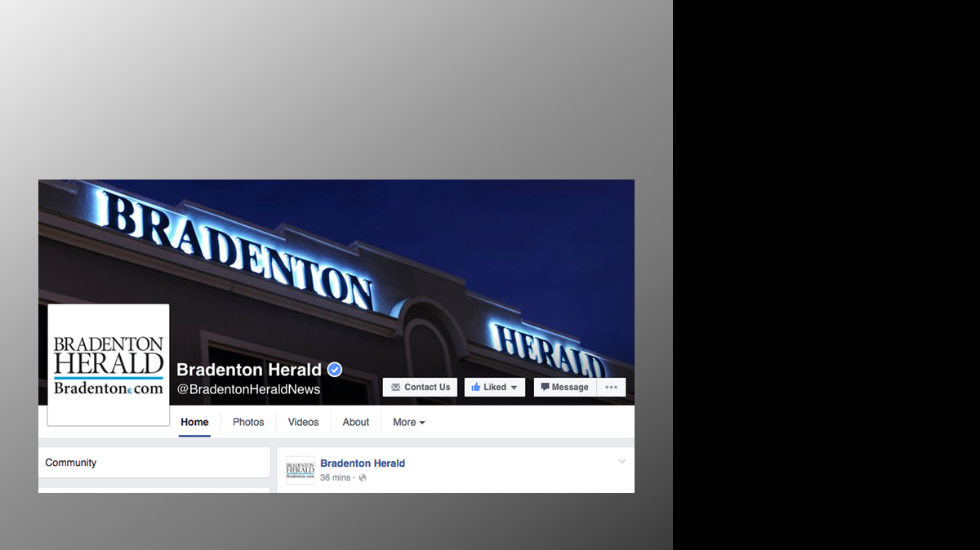
Task: Switch to the Videos tab
Action: [x=303, y=422]
